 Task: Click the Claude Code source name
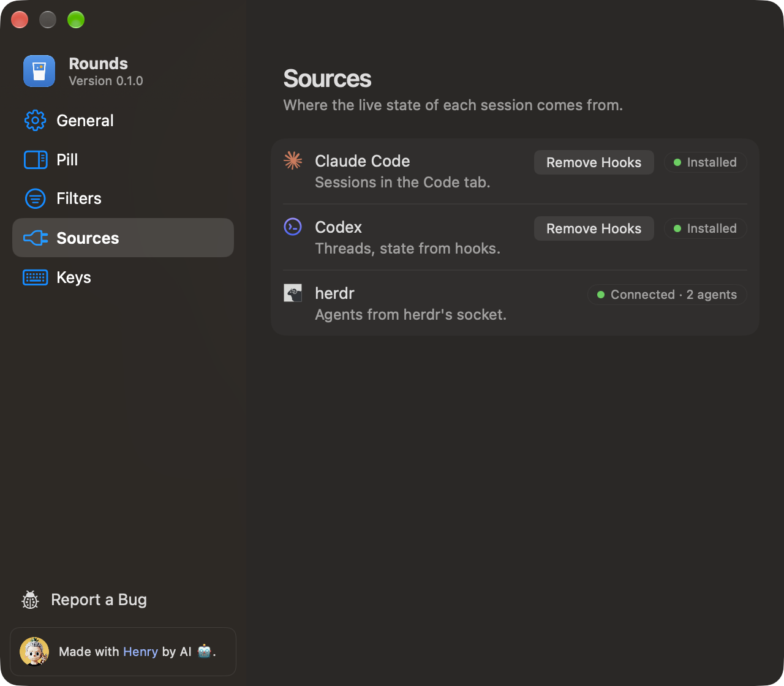[x=363, y=161]
